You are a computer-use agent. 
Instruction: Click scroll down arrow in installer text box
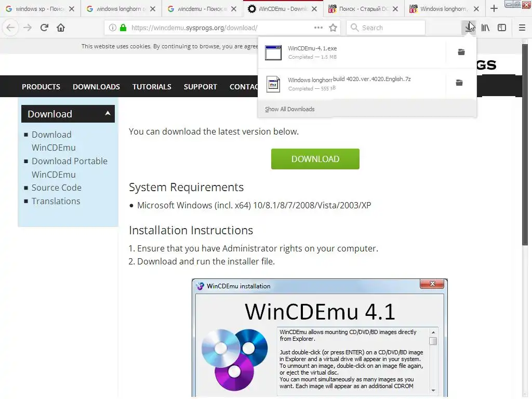[x=433, y=391]
